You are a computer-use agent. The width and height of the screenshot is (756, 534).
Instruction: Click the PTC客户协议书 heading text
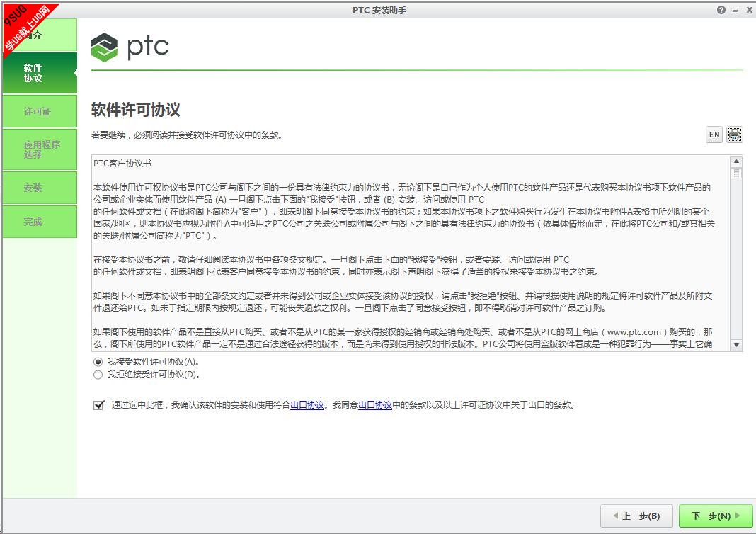(122, 164)
